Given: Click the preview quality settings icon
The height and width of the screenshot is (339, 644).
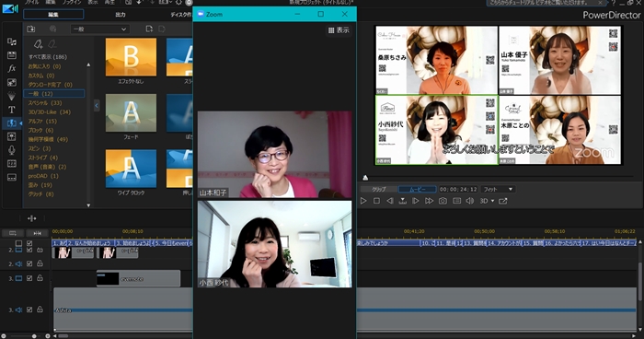Looking at the screenshot, I should (x=456, y=201).
